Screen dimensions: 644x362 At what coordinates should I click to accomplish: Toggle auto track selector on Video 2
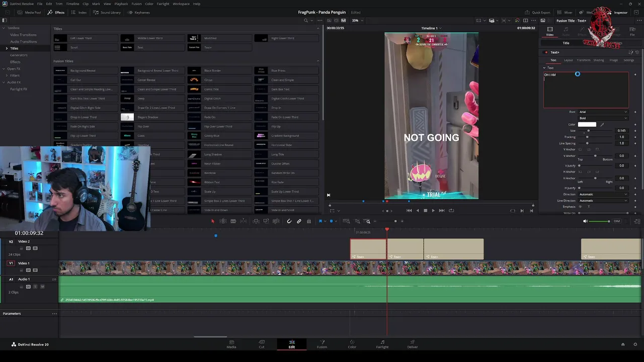click(28, 248)
